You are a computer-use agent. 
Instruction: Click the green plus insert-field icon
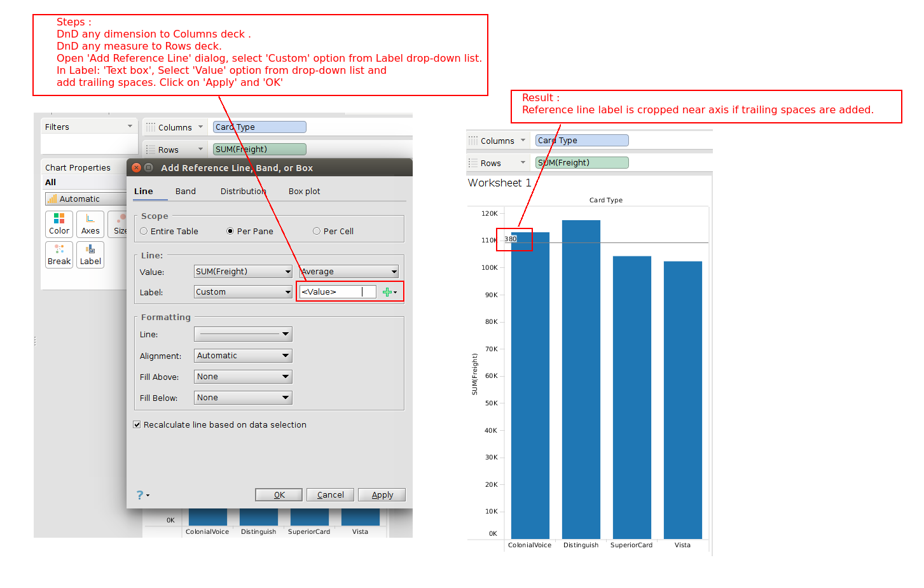(x=387, y=292)
